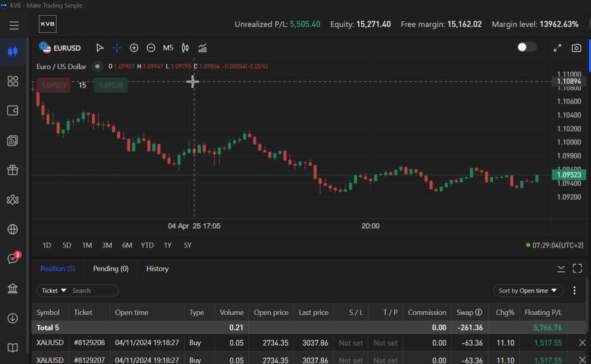
Task: Open the Ticket search filter dropdown
Action: (x=53, y=291)
